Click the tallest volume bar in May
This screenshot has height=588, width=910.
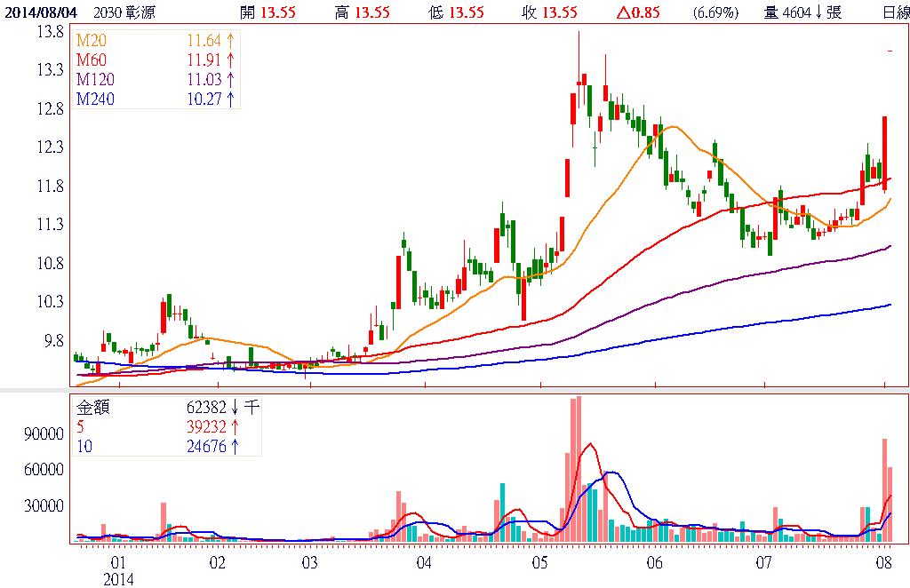click(578, 468)
